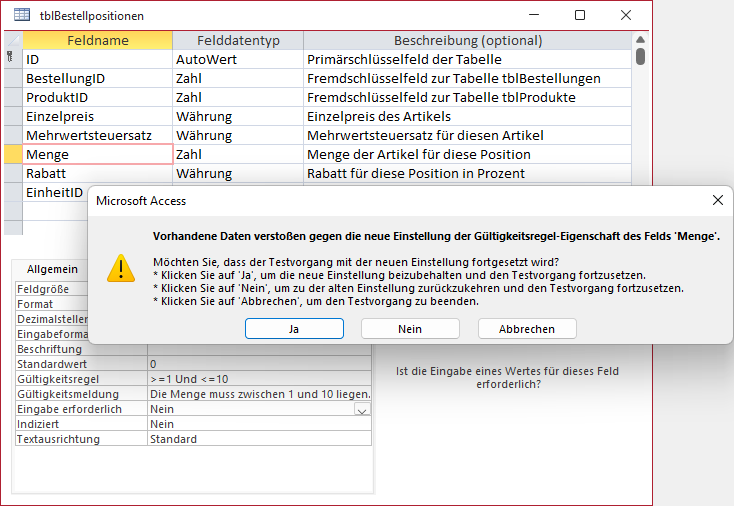
Task: Select the 'Menge' field name cell
Action: click(x=97, y=155)
